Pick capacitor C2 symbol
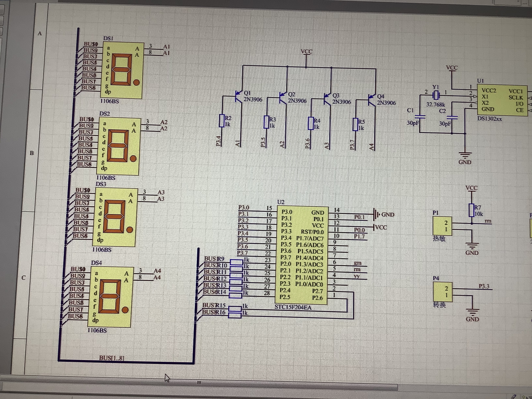532x399 pixels. point(452,118)
